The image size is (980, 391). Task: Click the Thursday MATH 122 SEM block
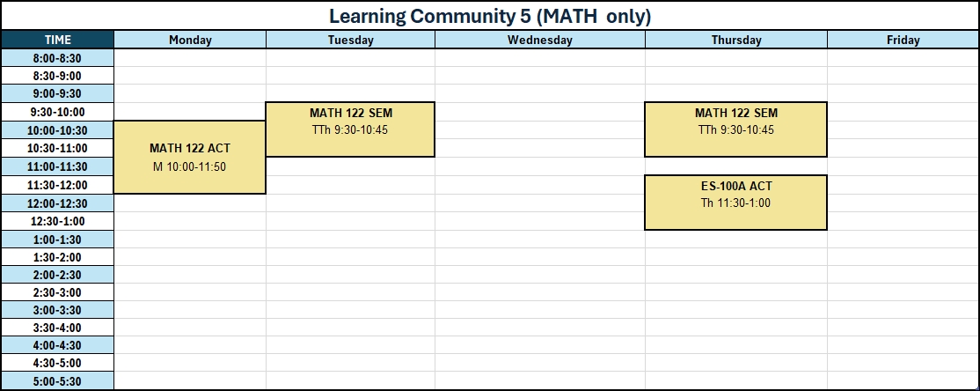coord(736,129)
